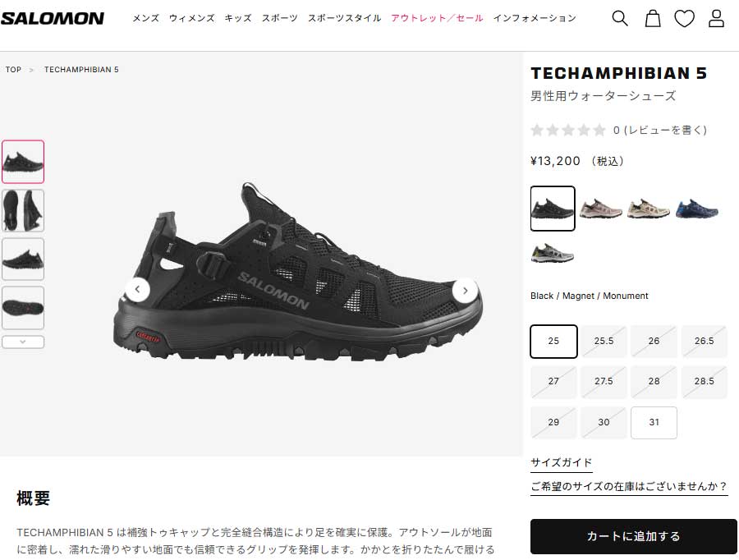Open the アウトレット／セール menu
This screenshot has width=739, height=560.
click(437, 18)
